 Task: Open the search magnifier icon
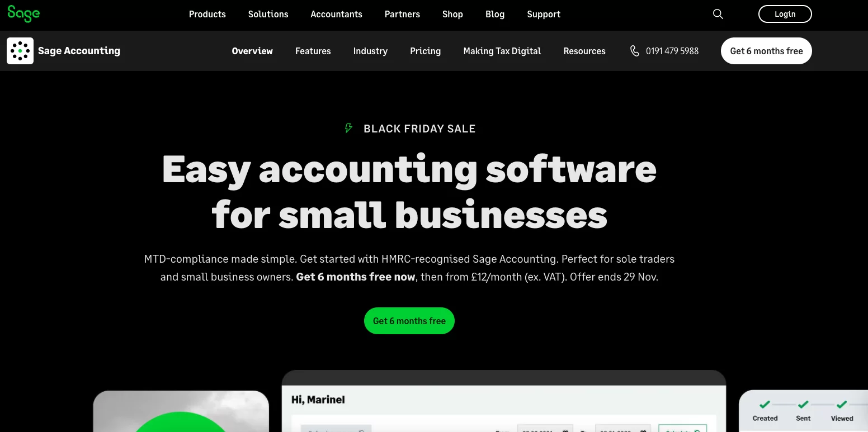pos(718,14)
